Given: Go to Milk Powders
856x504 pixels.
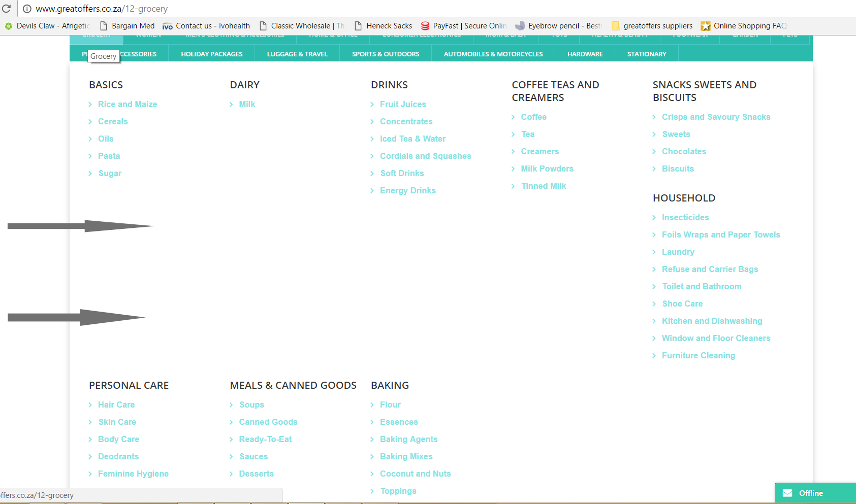Looking at the screenshot, I should click(547, 169).
